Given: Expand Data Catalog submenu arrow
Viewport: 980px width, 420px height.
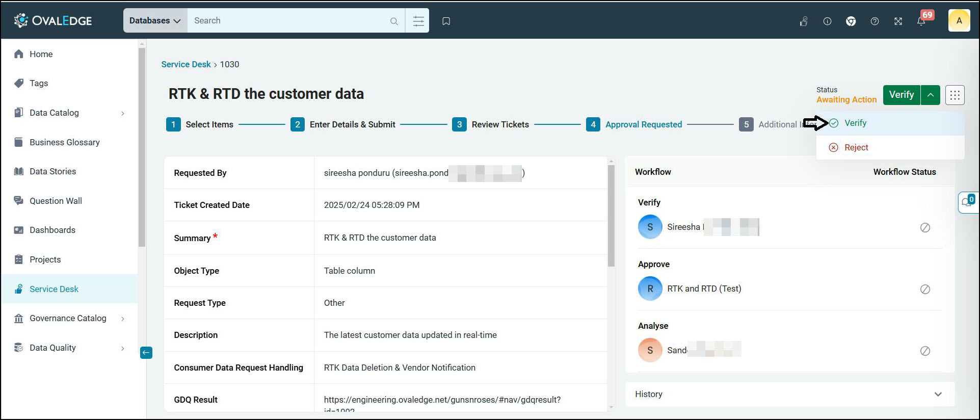Looking at the screenshot, I should coord(122,113).
